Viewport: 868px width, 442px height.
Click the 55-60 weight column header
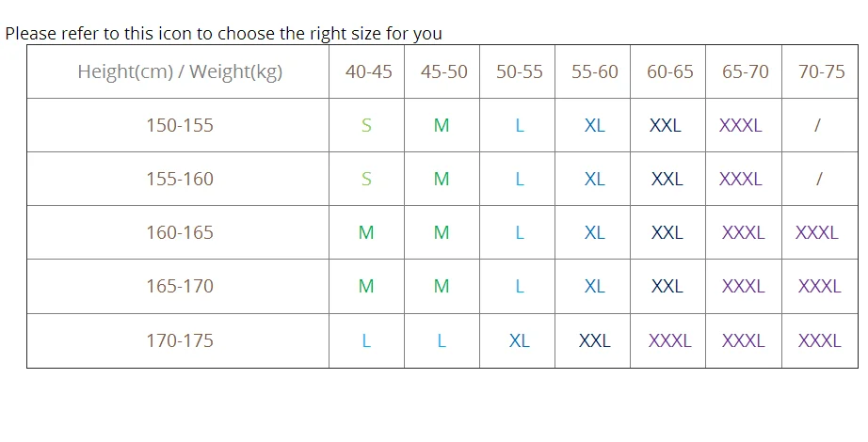tap(595, 71)
